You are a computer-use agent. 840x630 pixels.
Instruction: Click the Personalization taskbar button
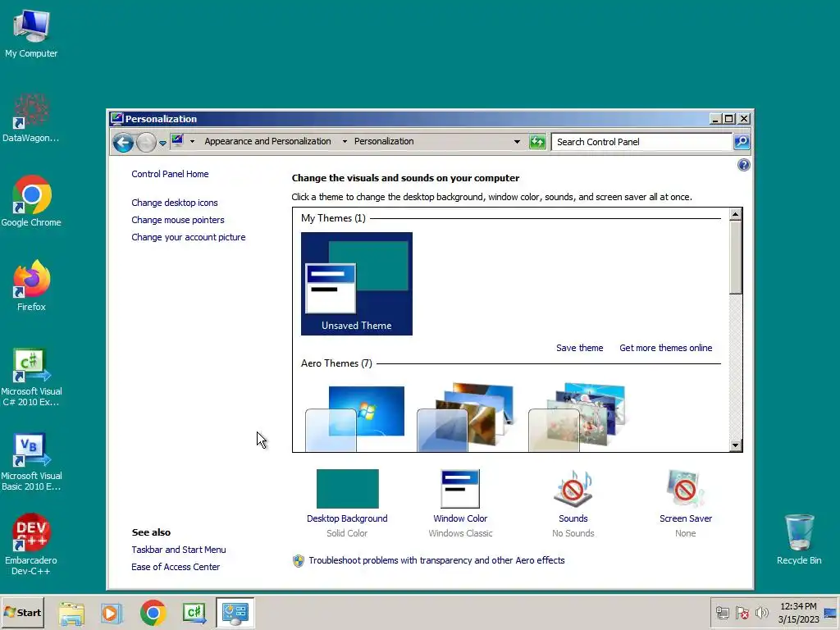[x=235, y=613]
